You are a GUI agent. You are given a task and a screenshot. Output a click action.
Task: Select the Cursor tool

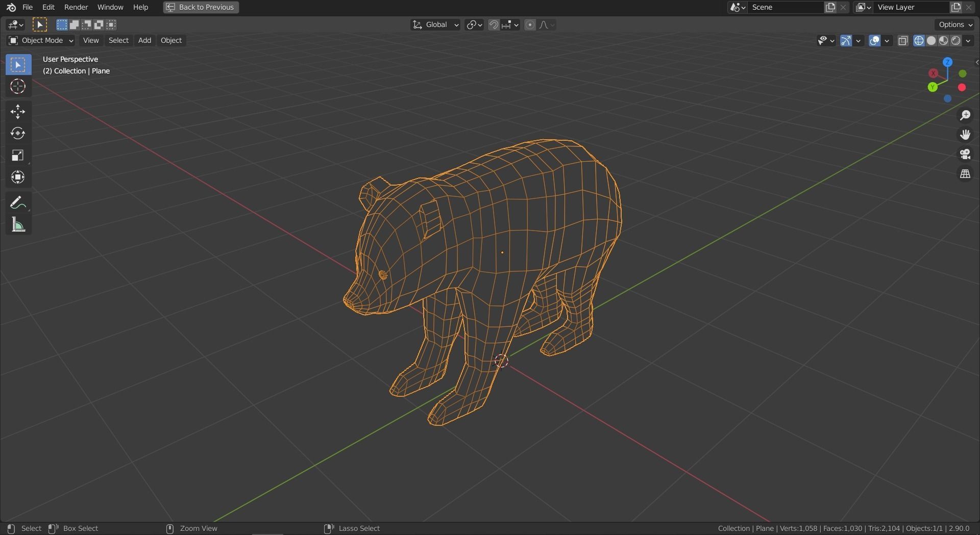[x=18, y=86]
